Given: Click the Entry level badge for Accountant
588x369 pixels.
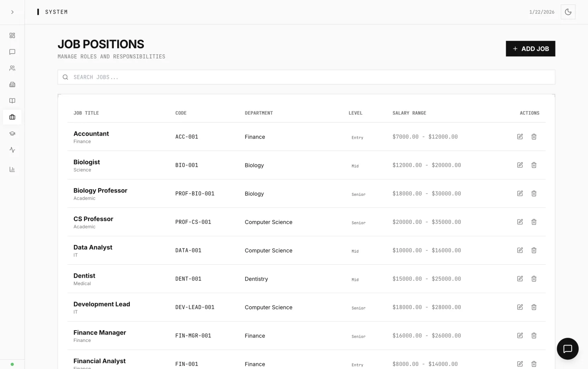Looking at the screenshot, I should (358, 138).
